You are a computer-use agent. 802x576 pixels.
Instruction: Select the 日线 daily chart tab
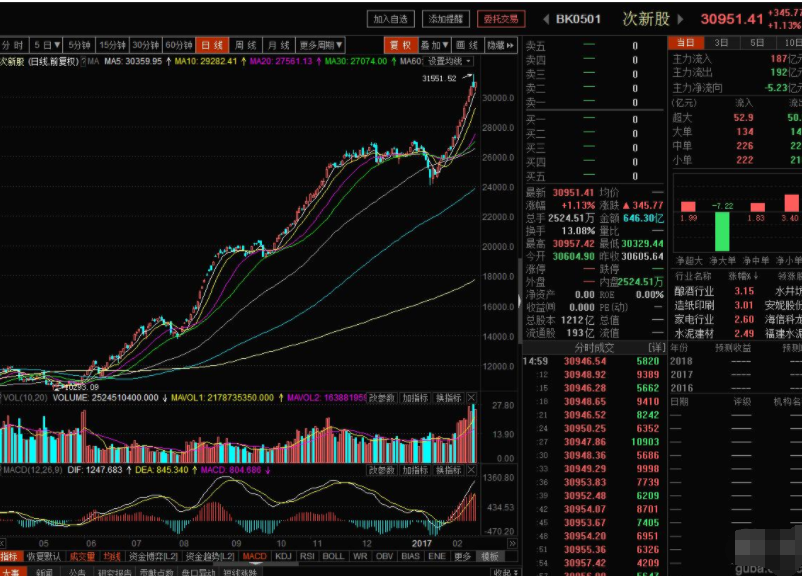[x=212, y=45]
